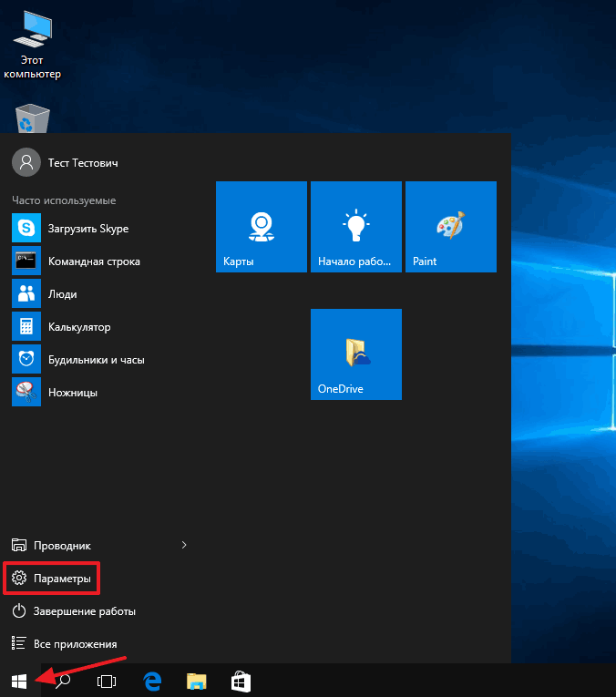Open the Этот компьютер desktop icon
Image resolution: width=616 pixels, height=697 pixels.
(33, 46)
